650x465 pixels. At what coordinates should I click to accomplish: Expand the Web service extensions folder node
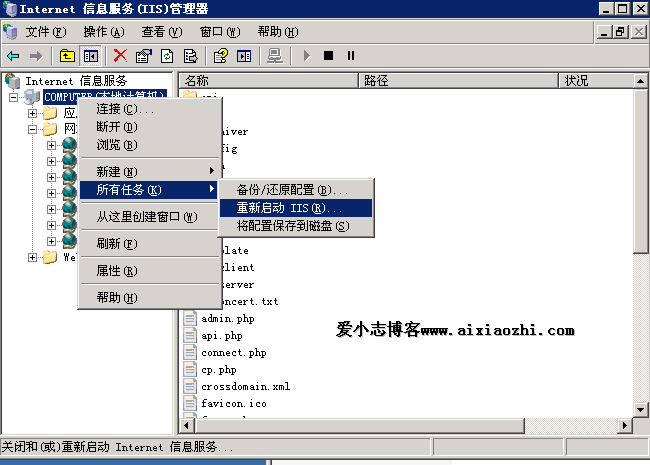point(32,257)
